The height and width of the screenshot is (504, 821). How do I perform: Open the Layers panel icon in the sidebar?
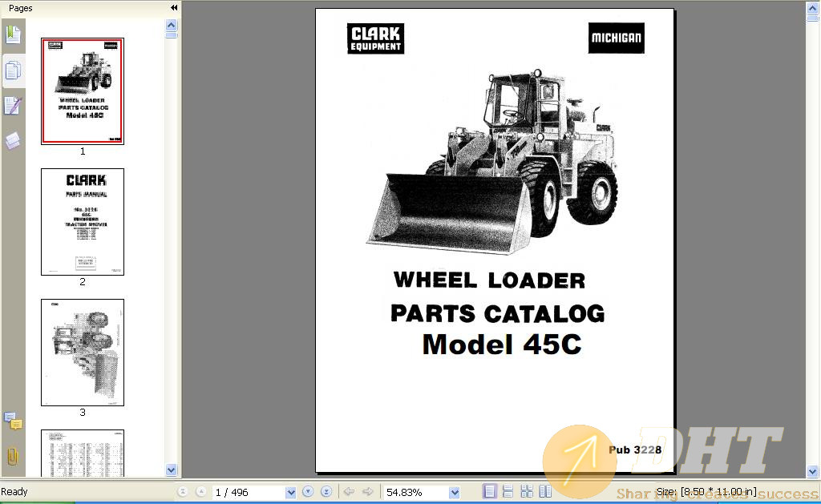click(x=13, y=140)
